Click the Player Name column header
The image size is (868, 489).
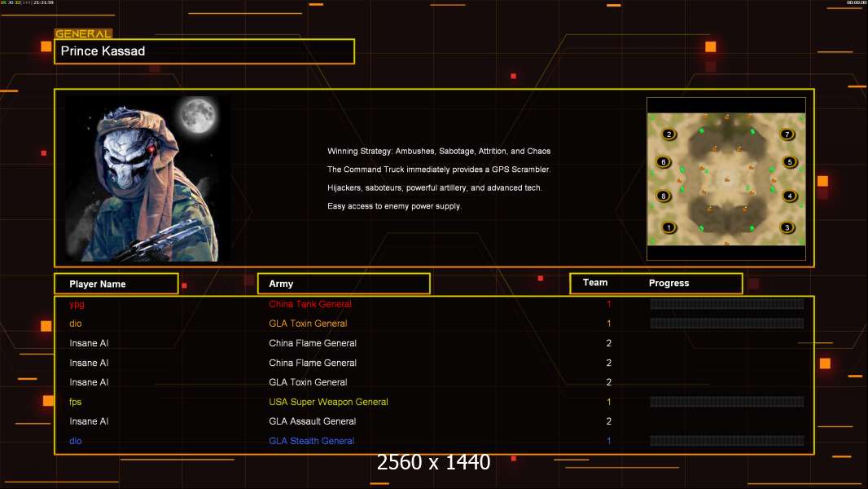point(116,284)
